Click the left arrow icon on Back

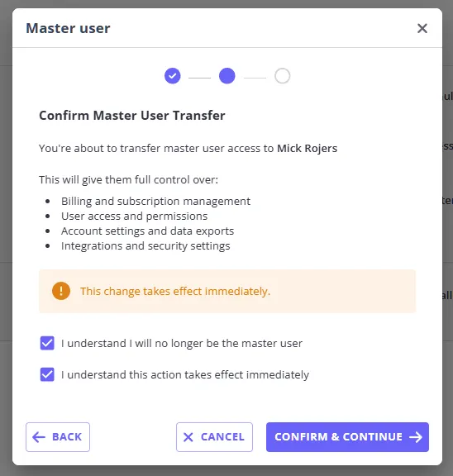[39, 437]
